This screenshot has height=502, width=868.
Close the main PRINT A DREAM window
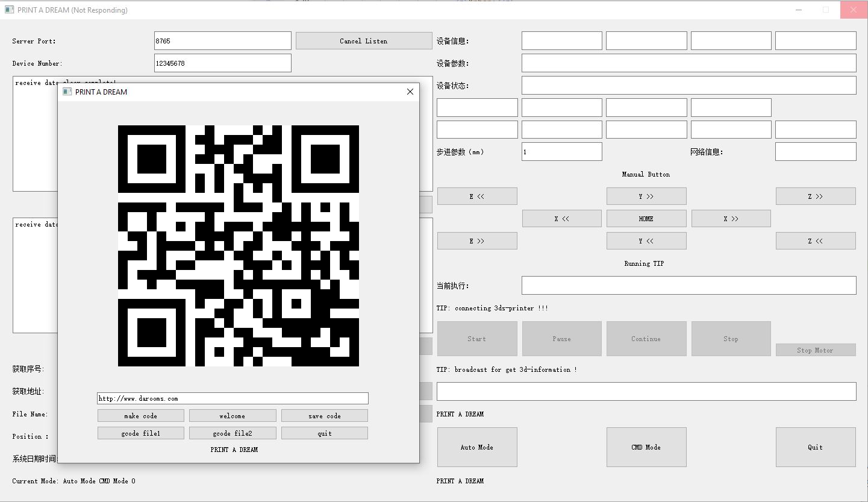(854, 10)
